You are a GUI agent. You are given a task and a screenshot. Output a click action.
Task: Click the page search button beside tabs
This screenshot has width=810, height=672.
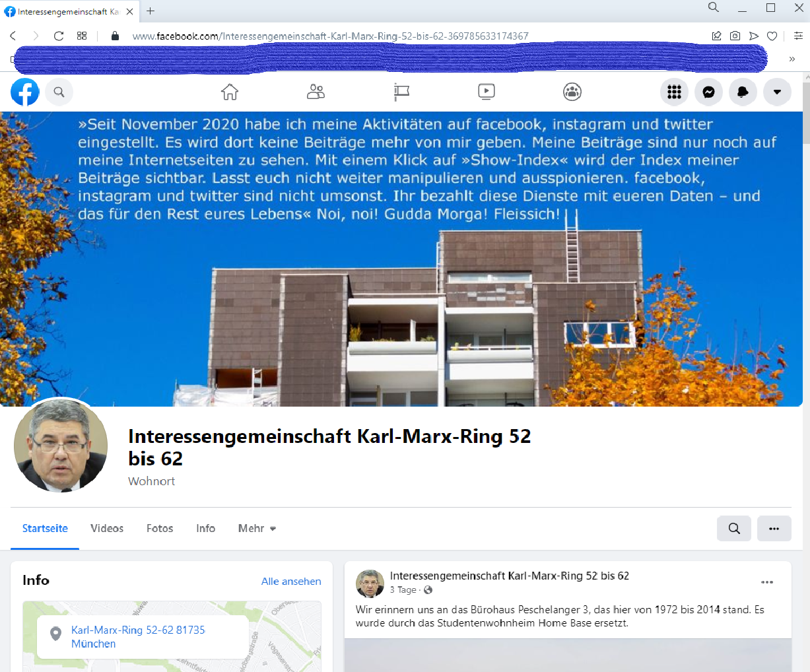pyautogui.click(x=734, y=528)
